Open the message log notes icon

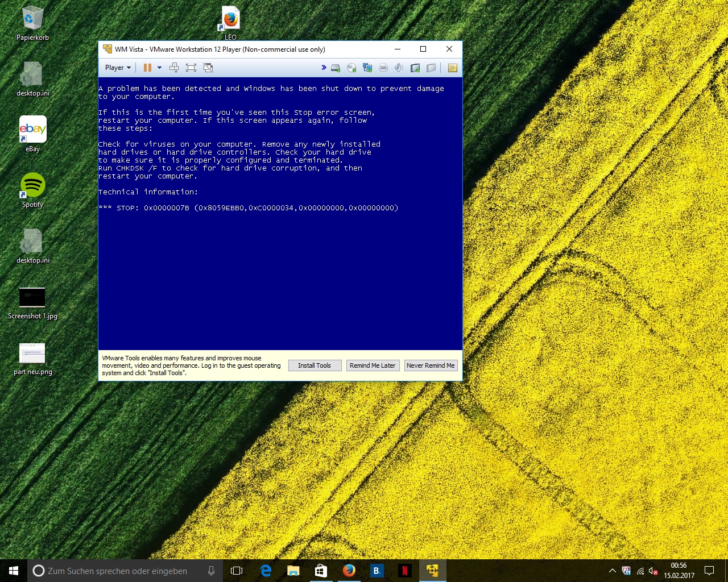(453, 68)
